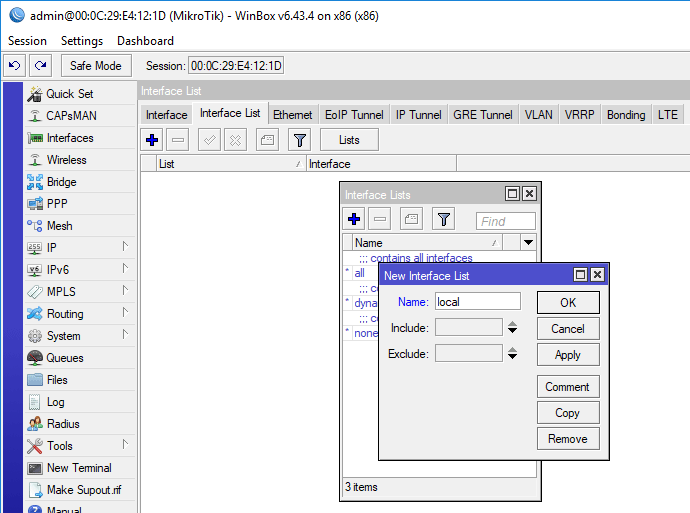The width and height of the screenshot is (690, 513).
Task: Open Quick Set from sidebar
Action: click(x=80, y=94)
